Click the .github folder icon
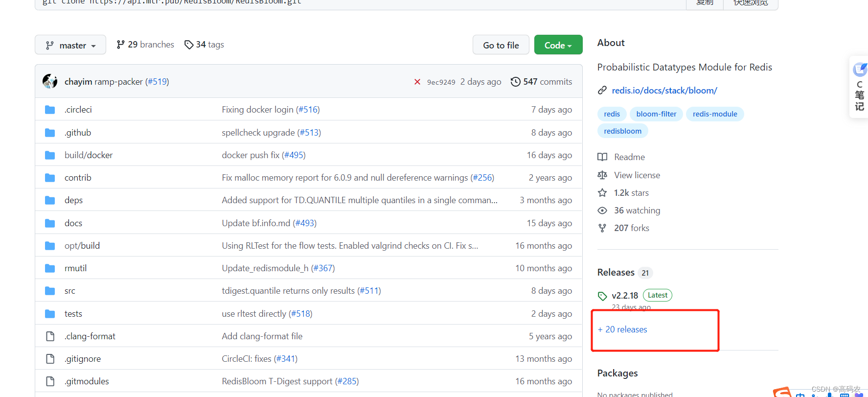The image size is (868, 397). pos(50,133)
